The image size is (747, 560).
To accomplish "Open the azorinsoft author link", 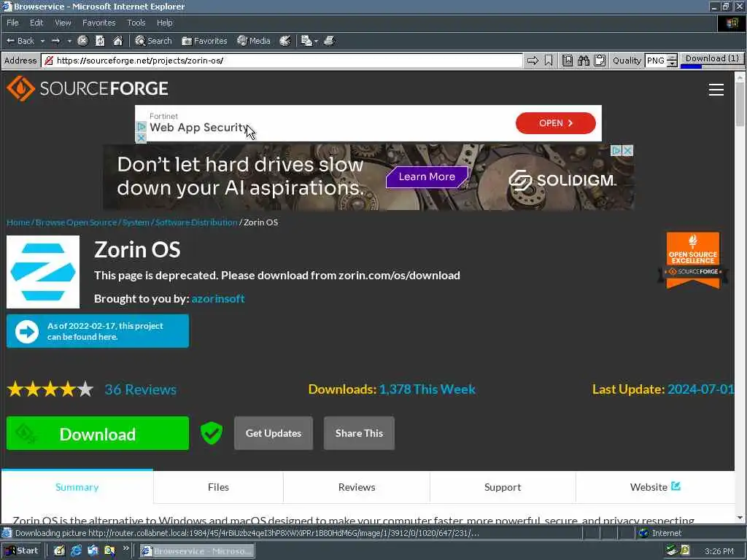I will 218,298.
